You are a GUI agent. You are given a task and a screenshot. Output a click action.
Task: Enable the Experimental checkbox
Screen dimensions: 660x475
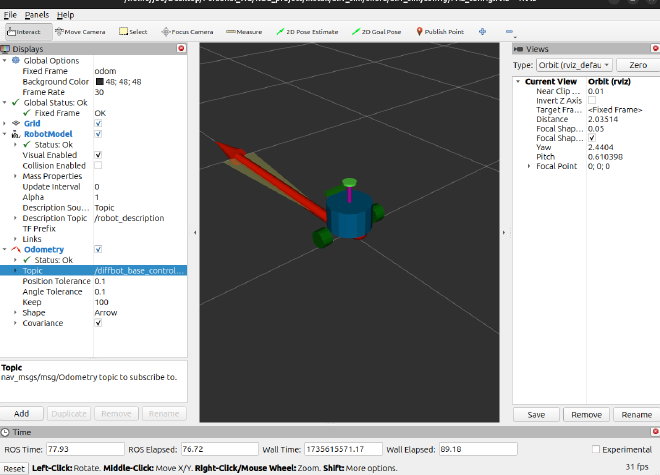click(596, 449)
